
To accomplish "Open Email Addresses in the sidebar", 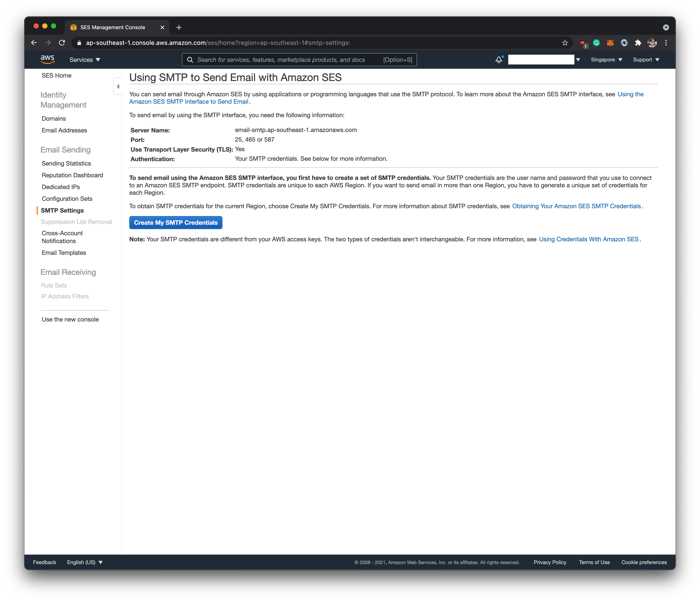I will coord(64,130).
